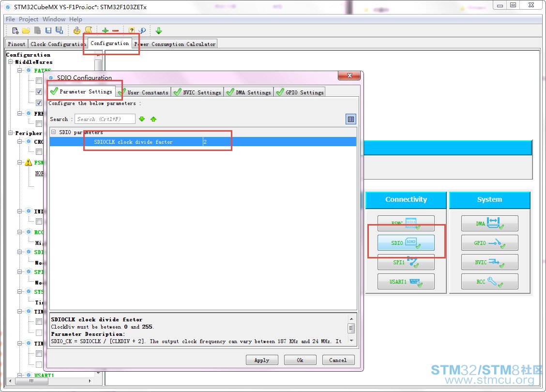Image resolution: width=546 pixels, height=392 pixels.
Task: Click the cube icon next to RCC
Action: [29, 232]
